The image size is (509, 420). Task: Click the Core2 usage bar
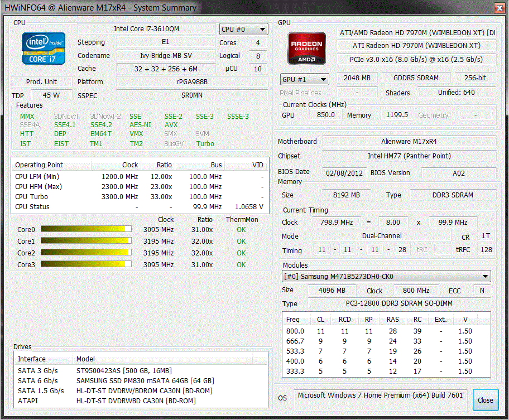coord(86,253)
